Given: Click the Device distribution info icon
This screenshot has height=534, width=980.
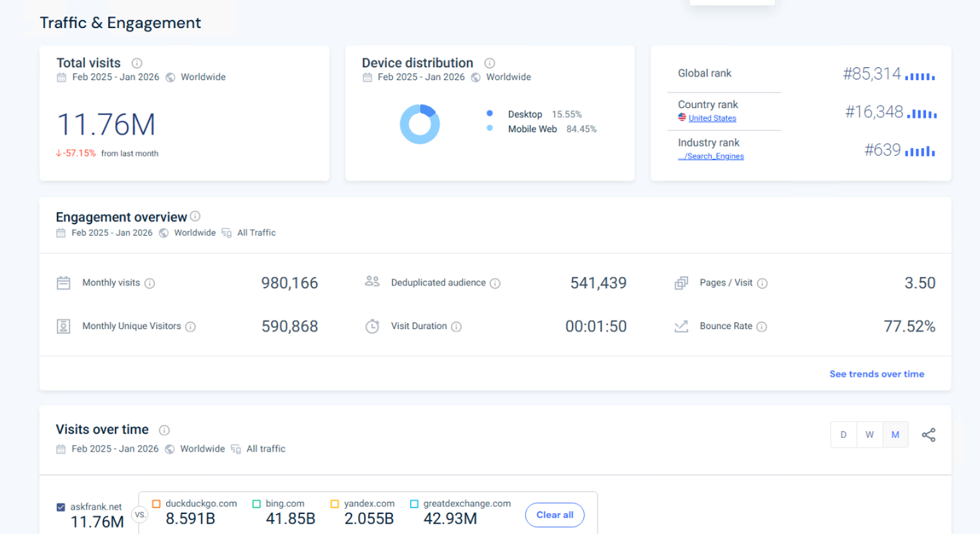Looking at the screenshot, I should point(490,63).
